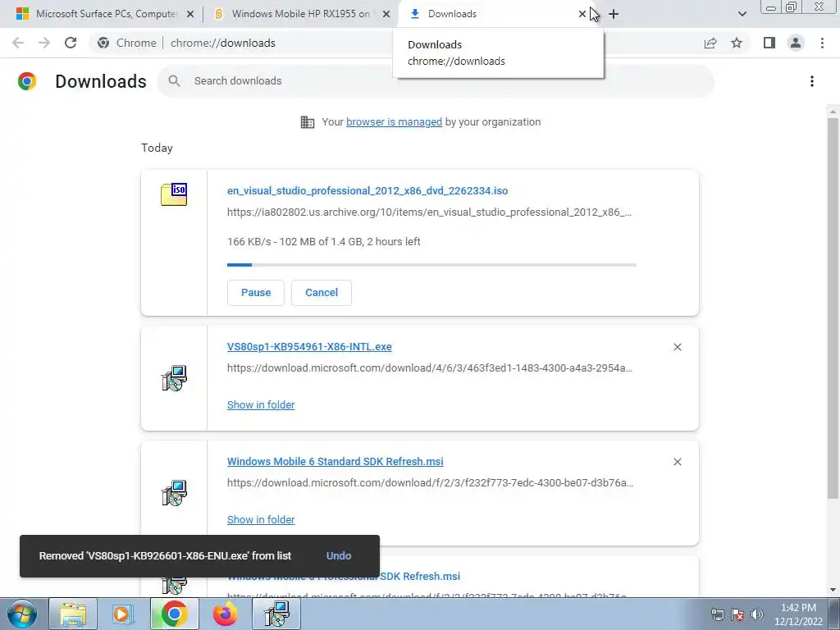Image resolution: width=840 pixels, height=630 pixels.
Task: Open the side panel icon
Action: tap(769, 43)
